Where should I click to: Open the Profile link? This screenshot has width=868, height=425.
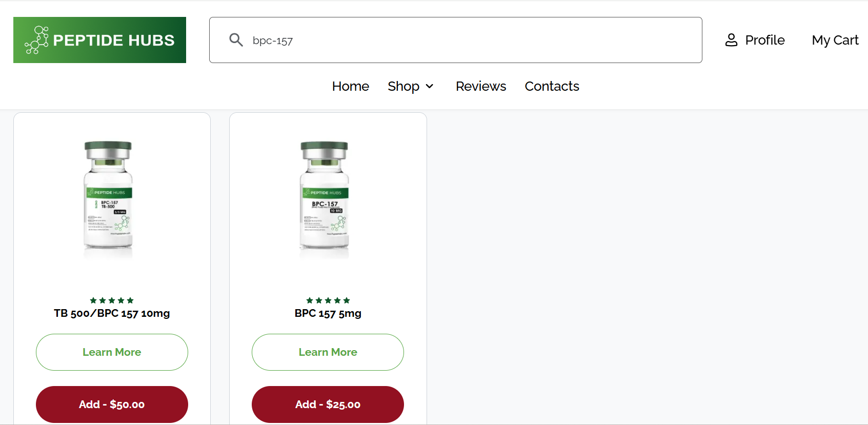[x=764, y=40]
